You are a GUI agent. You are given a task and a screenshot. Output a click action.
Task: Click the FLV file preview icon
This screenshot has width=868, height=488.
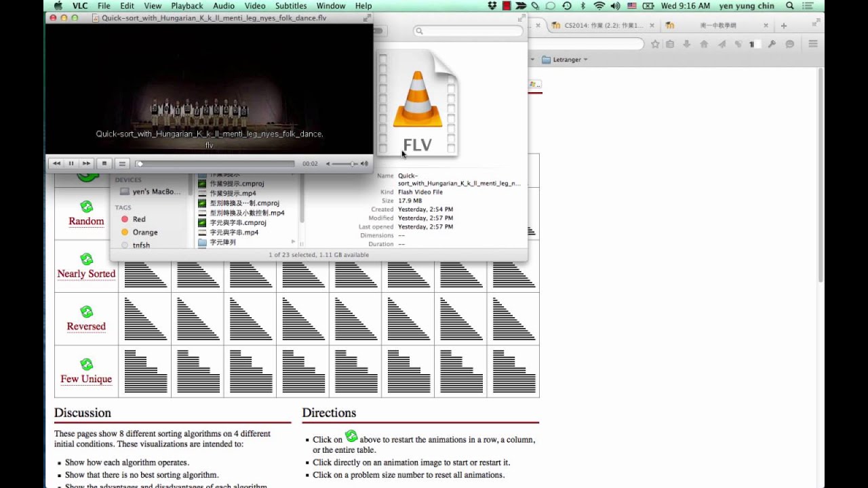(418, 104)
